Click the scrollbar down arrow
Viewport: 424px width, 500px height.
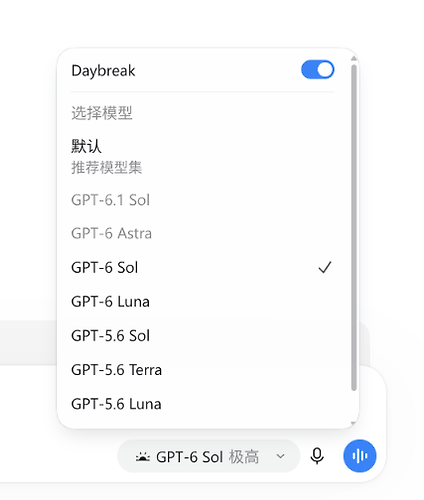[354, 424]
